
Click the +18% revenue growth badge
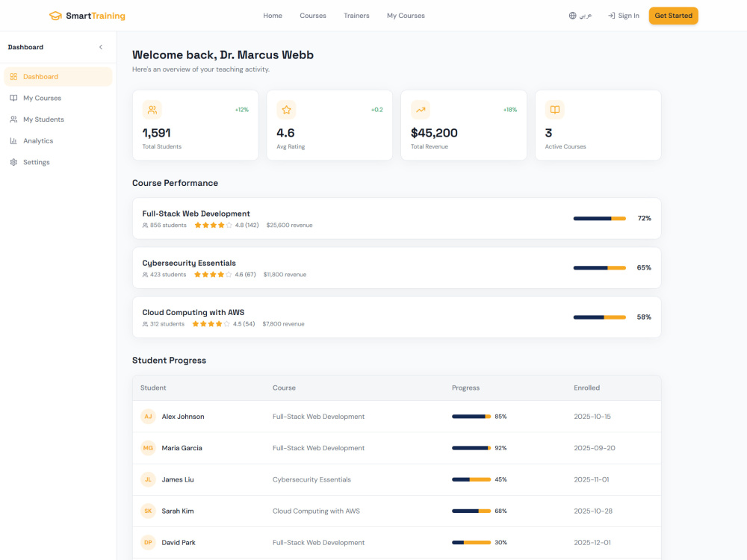pos(509,110)
